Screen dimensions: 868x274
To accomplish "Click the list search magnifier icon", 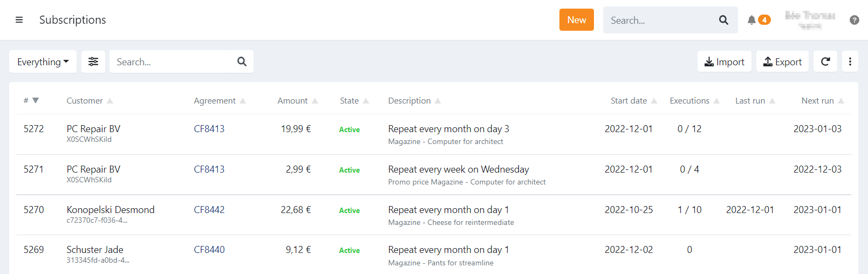I will click(242, 61).
